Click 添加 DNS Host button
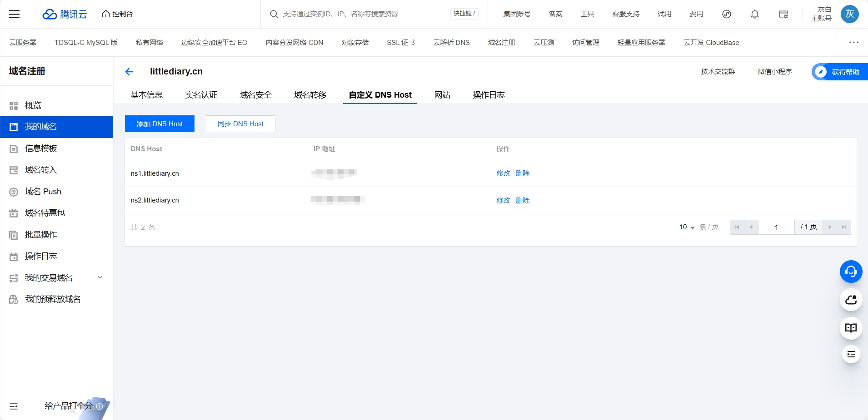868x420 pixels. coord(160,124)
